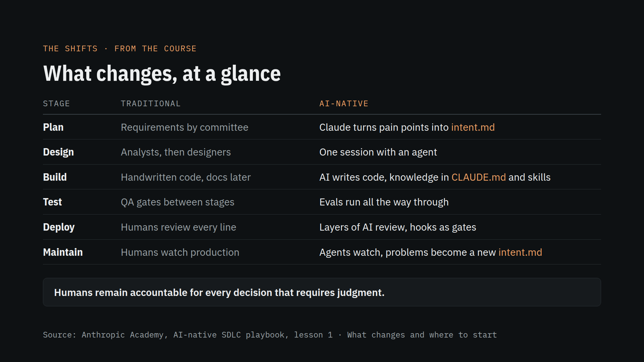
Task: Click the orange CLAUDE.md text
Action: point(479,177)
